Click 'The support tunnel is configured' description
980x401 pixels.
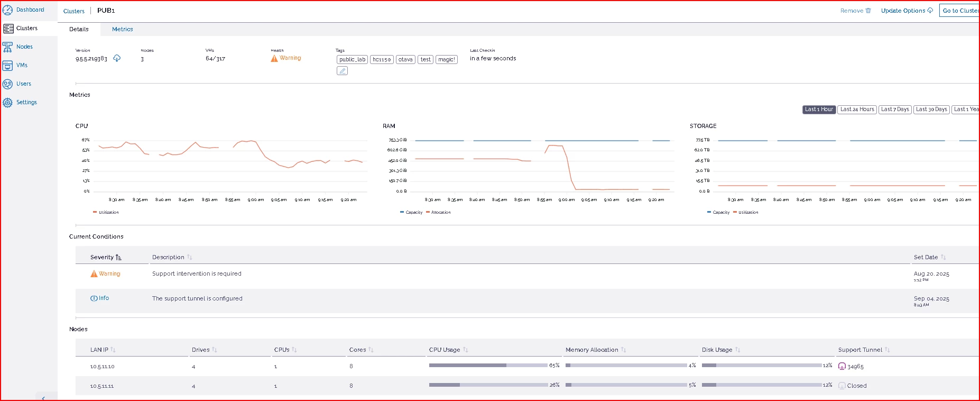pos(197,298)
